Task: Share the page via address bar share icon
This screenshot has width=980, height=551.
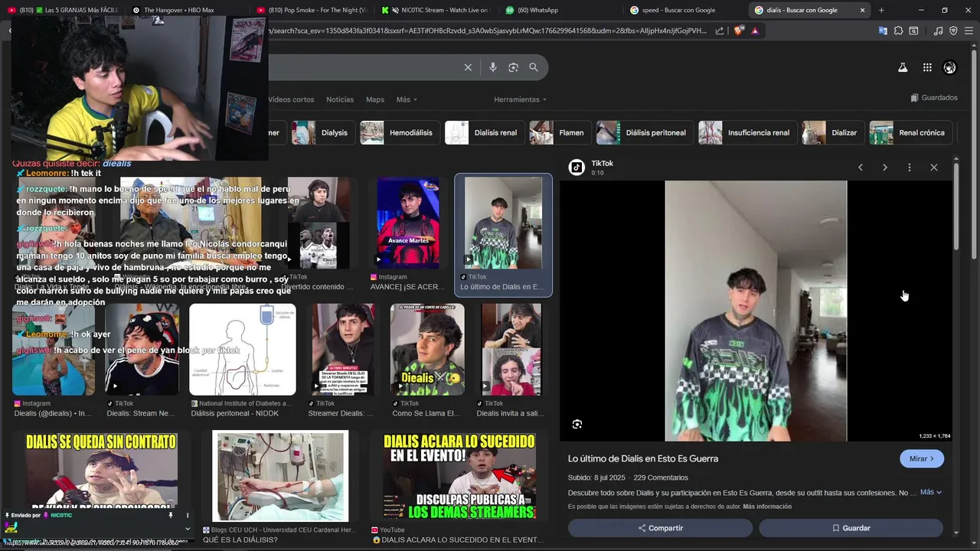Action: coord(720,31)
